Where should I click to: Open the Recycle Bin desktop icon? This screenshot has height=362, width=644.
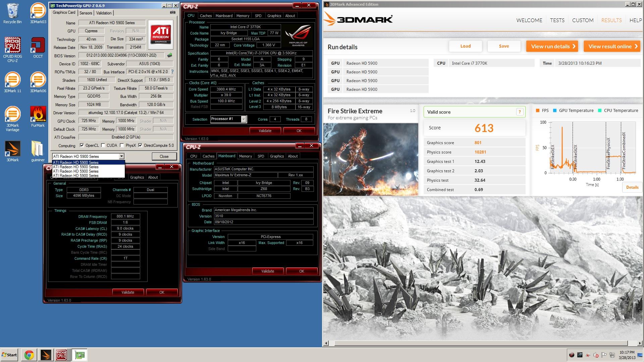tap(12, 13)
